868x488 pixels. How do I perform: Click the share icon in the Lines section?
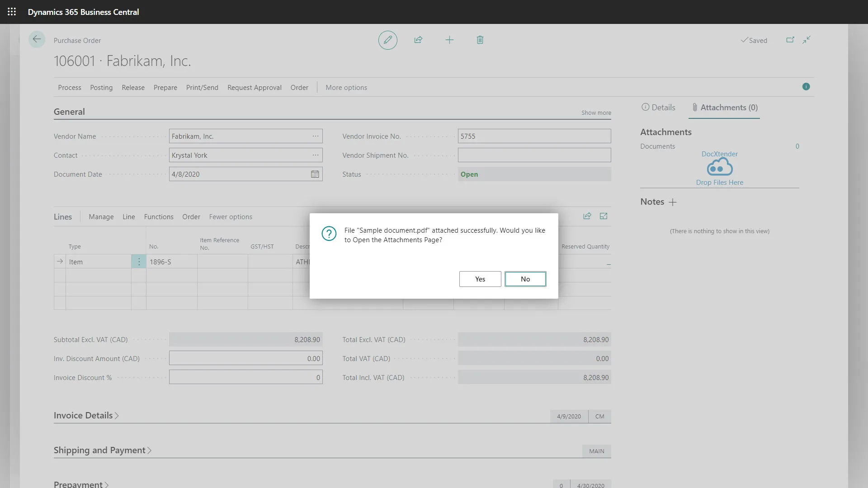pos(587,216)
